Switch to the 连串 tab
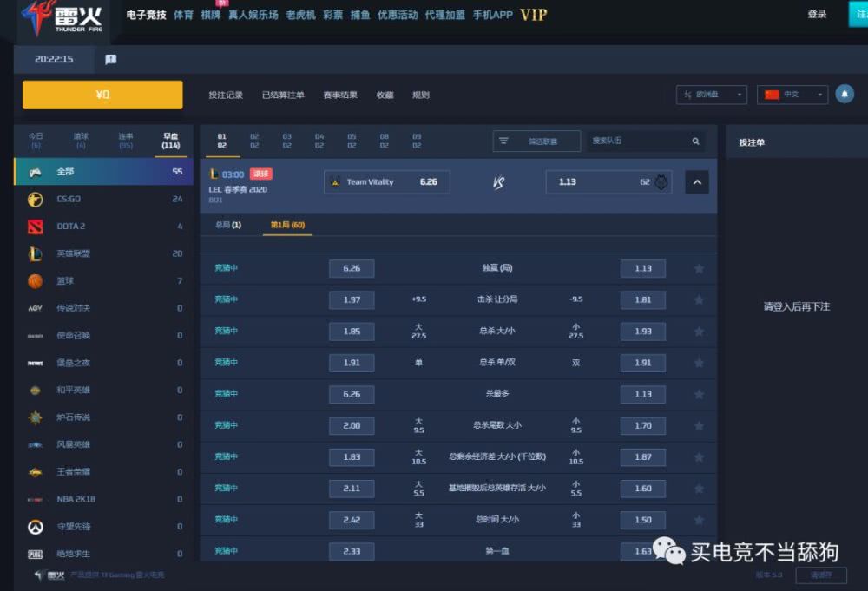 pyautogui.click(x=126, y=141)
